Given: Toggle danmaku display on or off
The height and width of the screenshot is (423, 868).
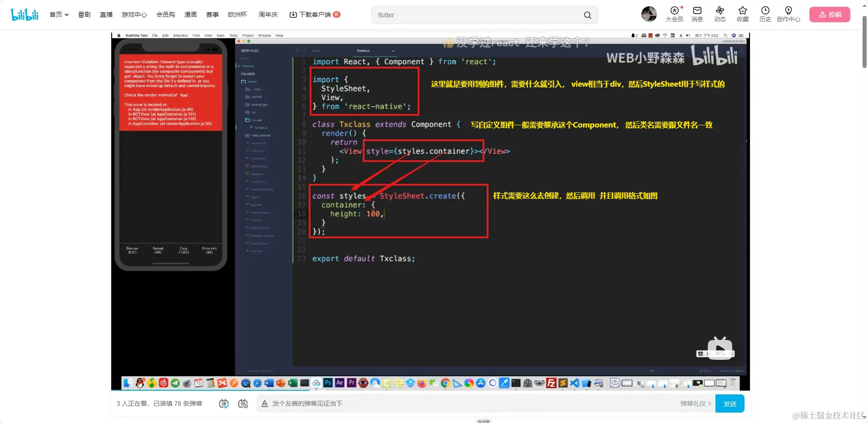Looking at the screenshot, I should click(224, 403).
